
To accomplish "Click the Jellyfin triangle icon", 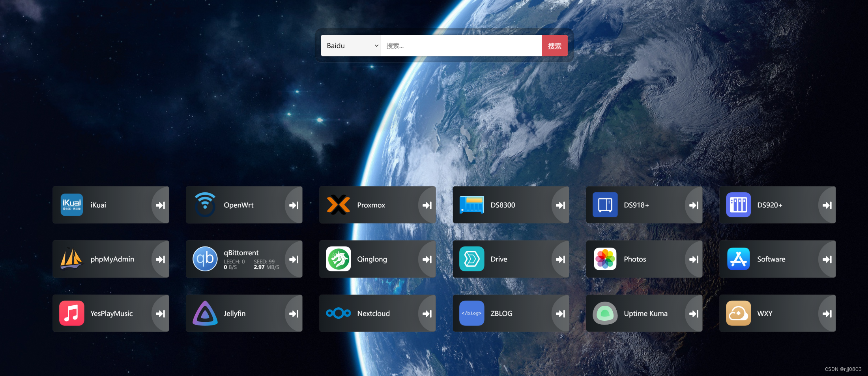I will click(x=205, y=313).
